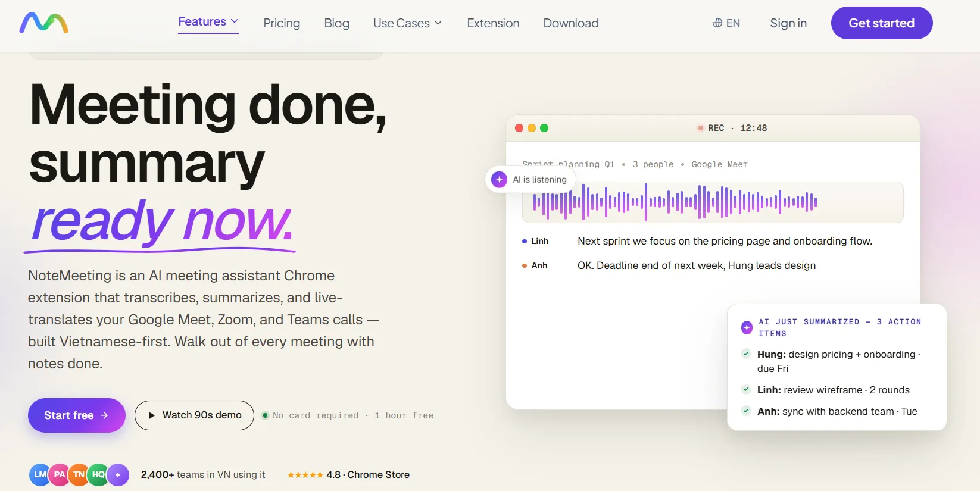Play the Watch 90s demo video
The height and width of the screenshot is (491, 980).
(194, 415)
